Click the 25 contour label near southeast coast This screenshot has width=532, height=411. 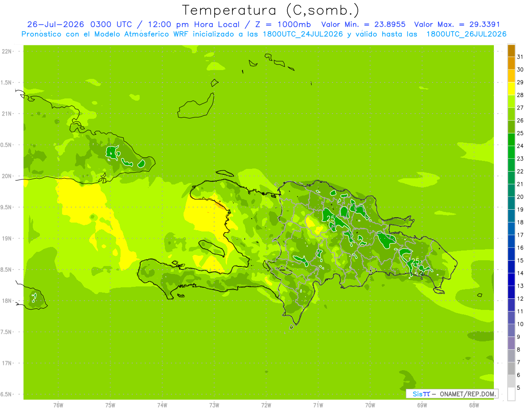click(x=415, y=261)
